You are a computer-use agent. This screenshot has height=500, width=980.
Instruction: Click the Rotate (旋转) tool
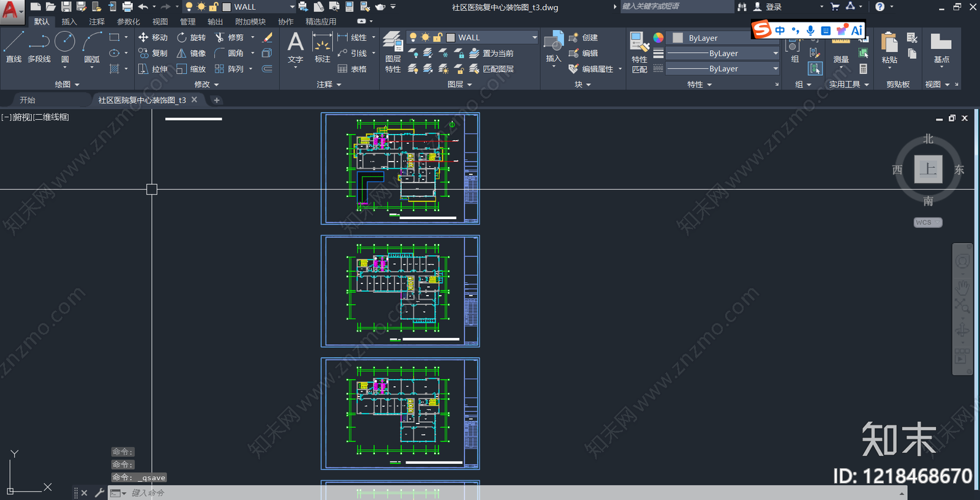click(x=192, y=37)
